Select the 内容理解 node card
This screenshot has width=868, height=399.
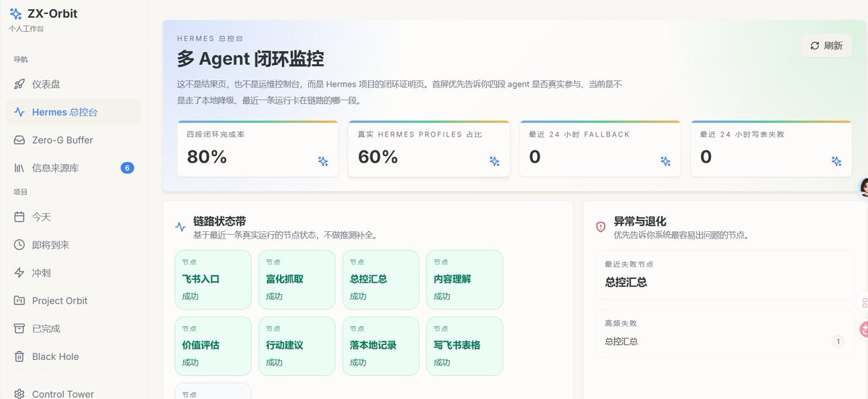[464, 280]
